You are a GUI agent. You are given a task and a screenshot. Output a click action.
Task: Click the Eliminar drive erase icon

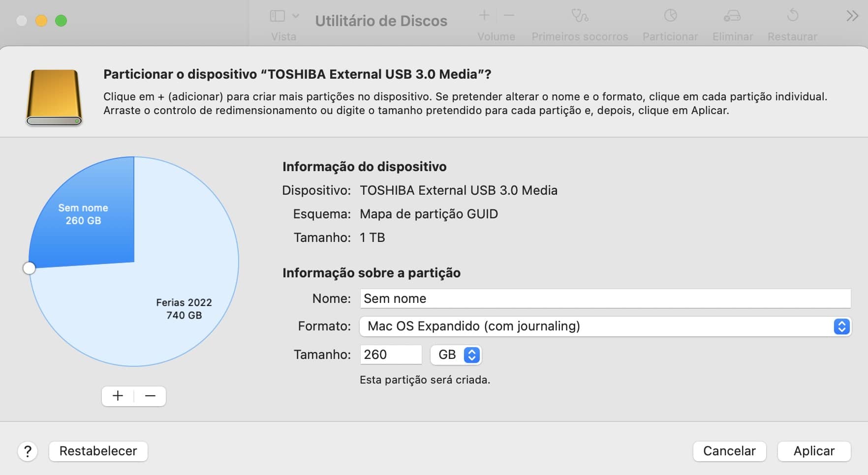[x=732, y=16]
